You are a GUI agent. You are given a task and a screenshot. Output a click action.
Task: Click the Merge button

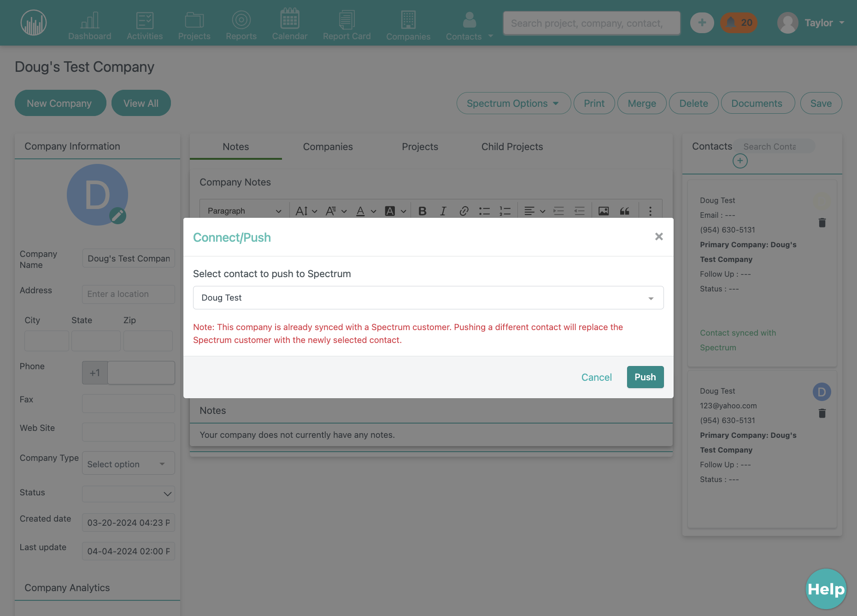[x=642, y=103]
